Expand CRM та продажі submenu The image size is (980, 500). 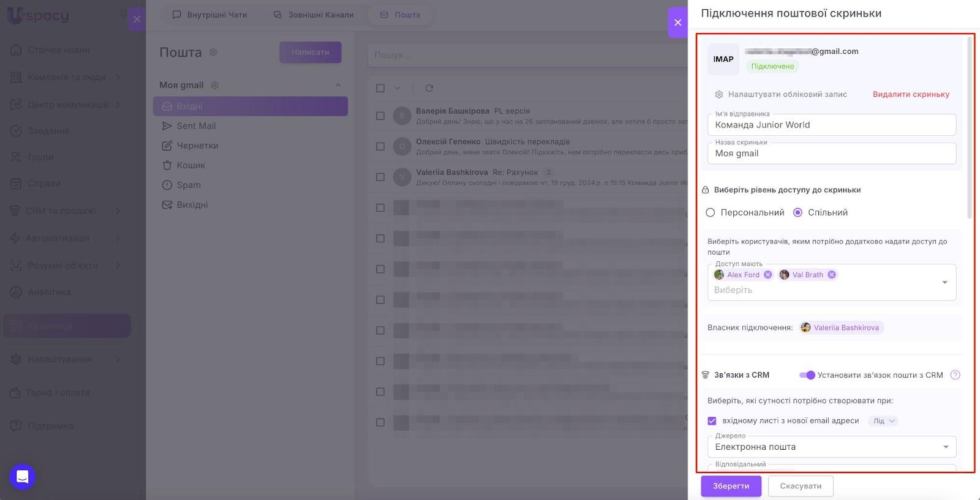click(118, 211)
